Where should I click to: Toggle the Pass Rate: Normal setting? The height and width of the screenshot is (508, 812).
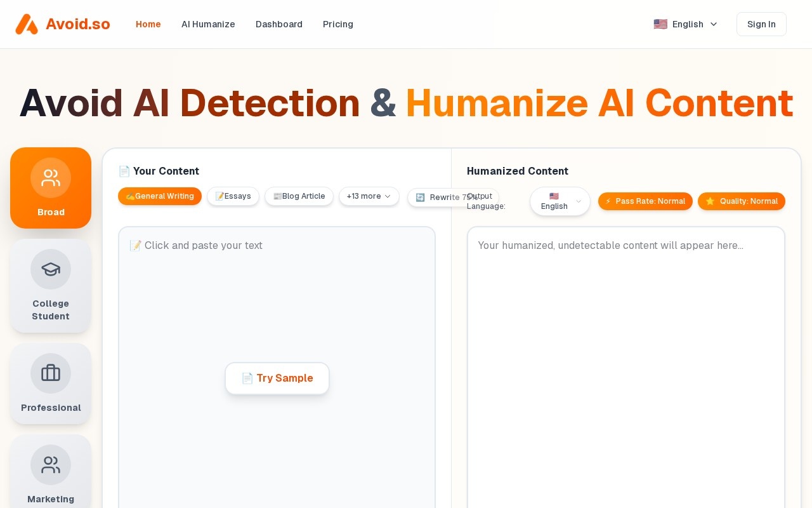point(645,201)
